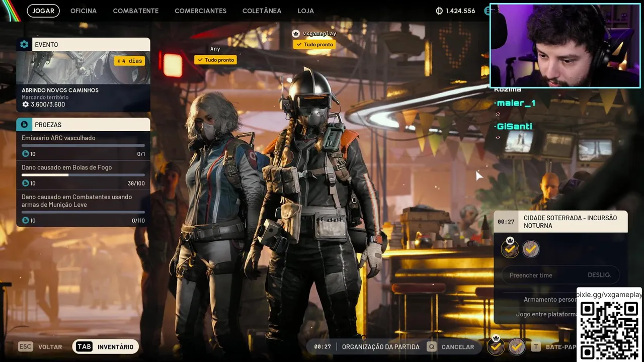Select 'ABRINDO NOVOS CAMINHOS' event title
The width and height of the screenshot is (644, 362).
tap(60, 90)
